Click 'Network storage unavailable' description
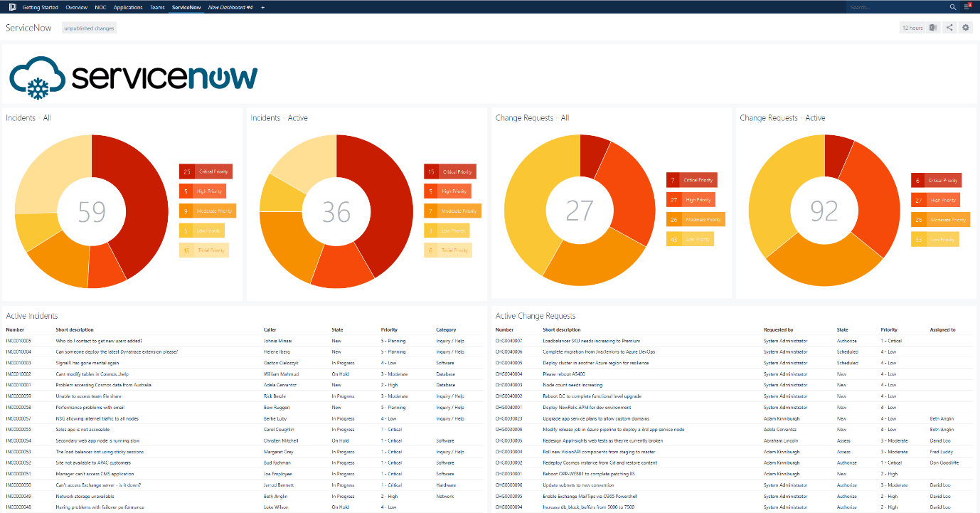Viewport: 980px width, 513px height. pos(84,496)
